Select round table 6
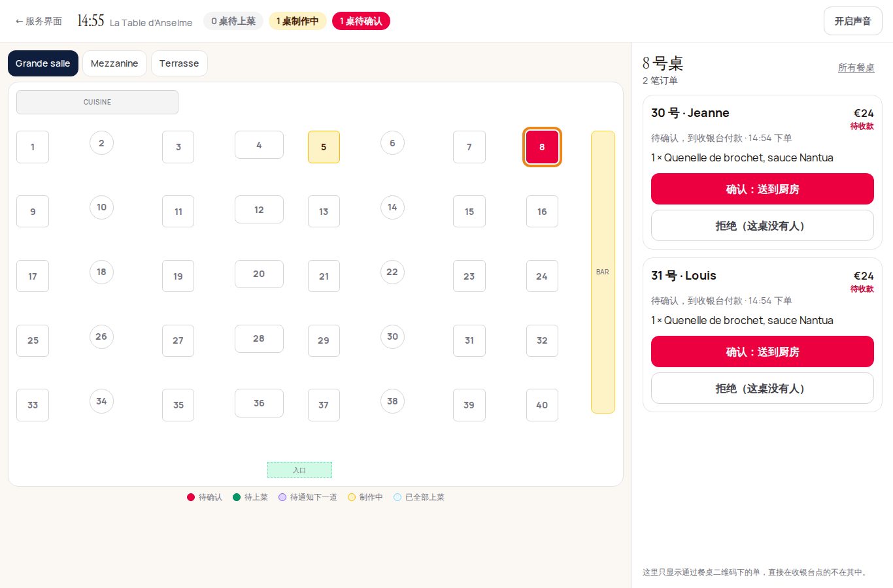893x588 pixels. point(392,143)
